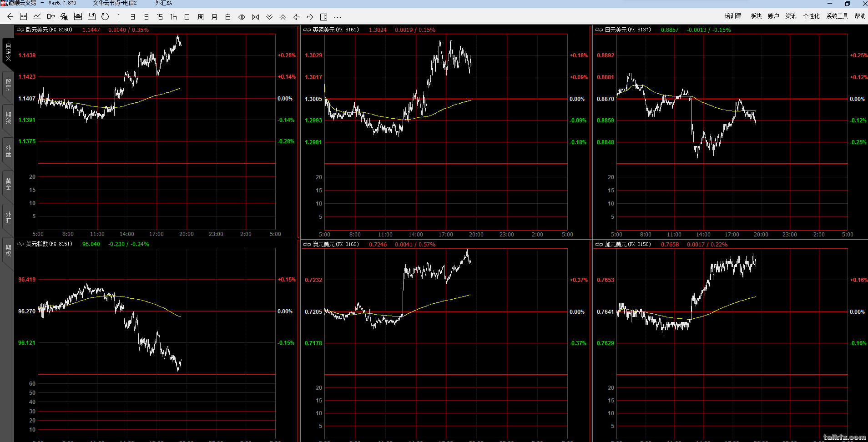Click the 单 order-ticket toolbar icon
Image resolution: width=868 pixels, height=442 pixels.
(x=78, y=17)
